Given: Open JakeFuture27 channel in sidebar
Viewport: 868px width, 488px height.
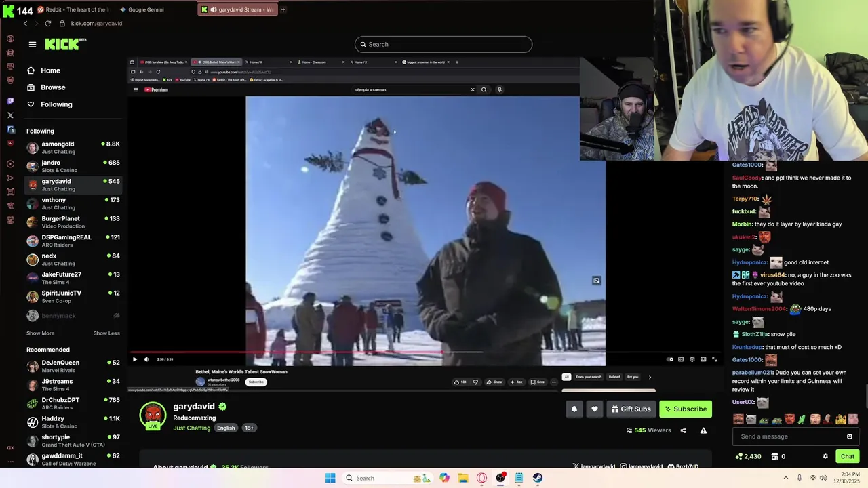Looking at the screenshot, I should point(73,278).
